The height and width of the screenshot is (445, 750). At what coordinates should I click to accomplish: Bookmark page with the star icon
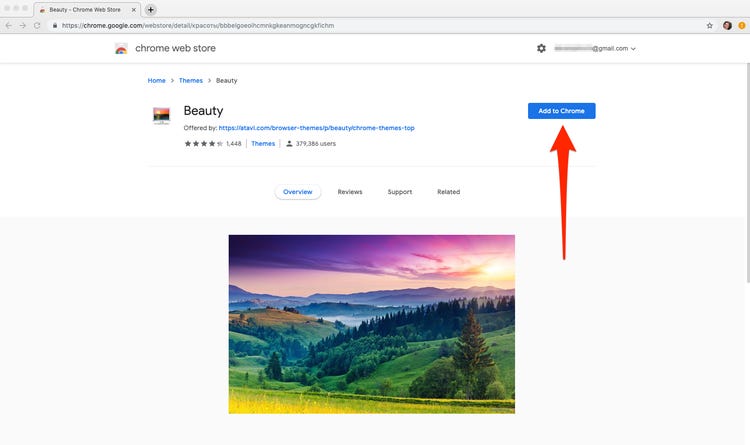tap(710, 25)
